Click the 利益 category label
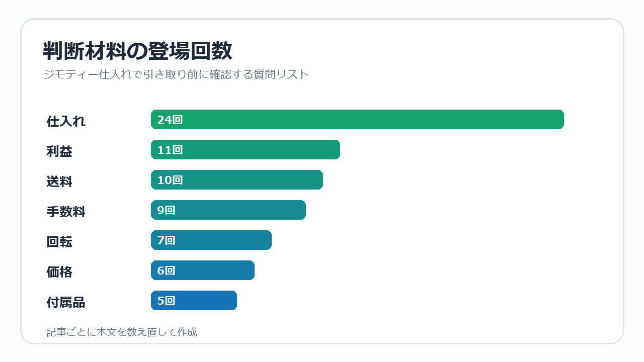644x362 pixels. (x=59, y=151)
